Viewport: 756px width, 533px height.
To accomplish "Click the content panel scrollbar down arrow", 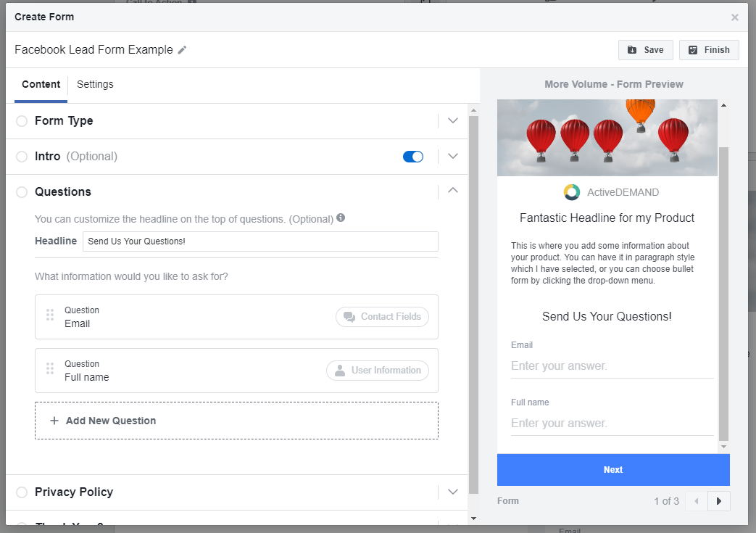I will point(473,518).
